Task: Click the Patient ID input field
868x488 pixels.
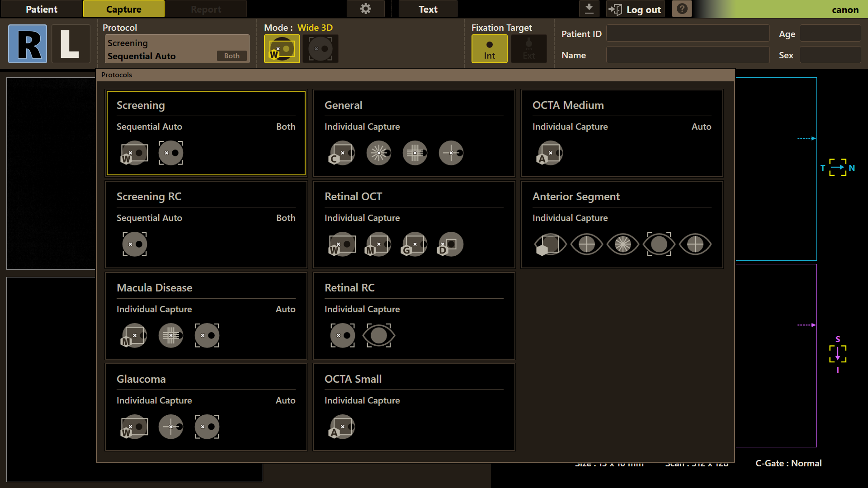Action: point(687,33)
